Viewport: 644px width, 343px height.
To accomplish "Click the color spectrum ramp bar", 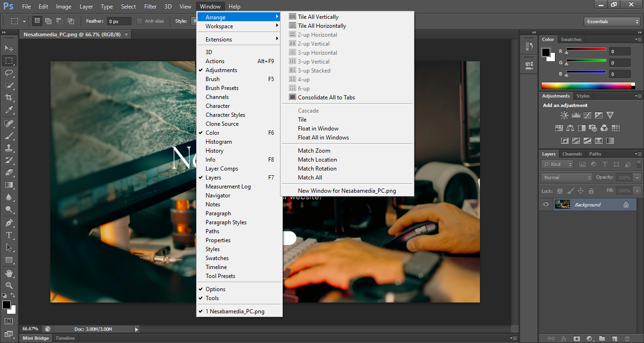I will (587, 86).
